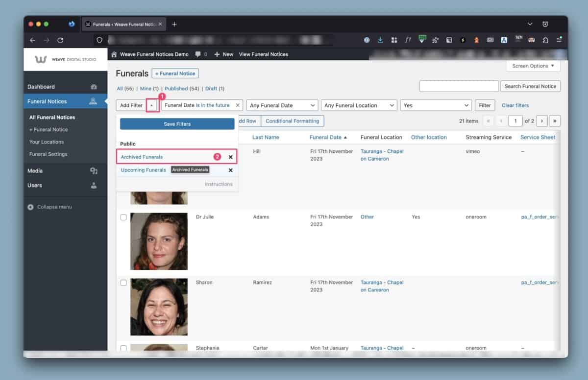
Task: Remove the Archived Funerals saved filter
Action: (x=231, y=157)
